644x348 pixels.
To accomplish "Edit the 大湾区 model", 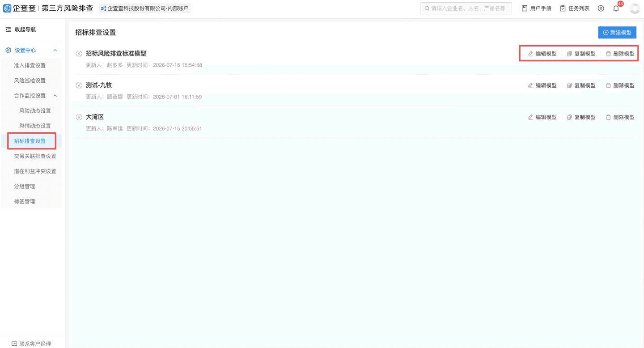I will 542,117.
